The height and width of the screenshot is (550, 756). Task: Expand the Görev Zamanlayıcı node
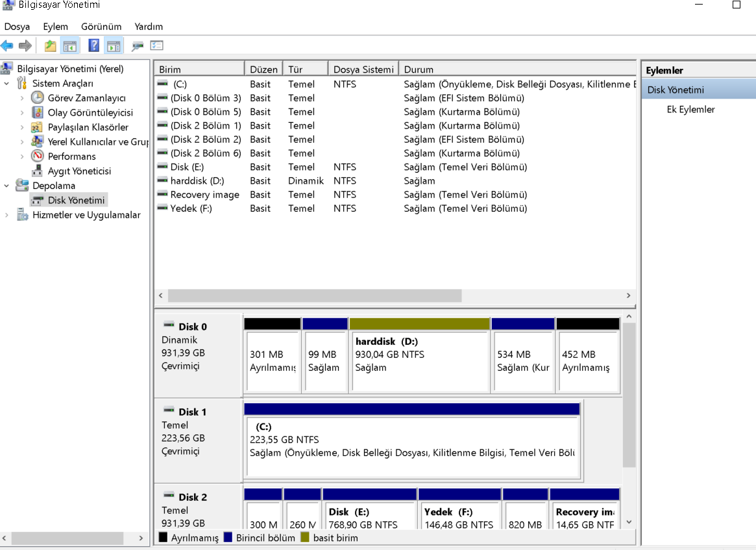pyautogui.click(x=22, y=98)
